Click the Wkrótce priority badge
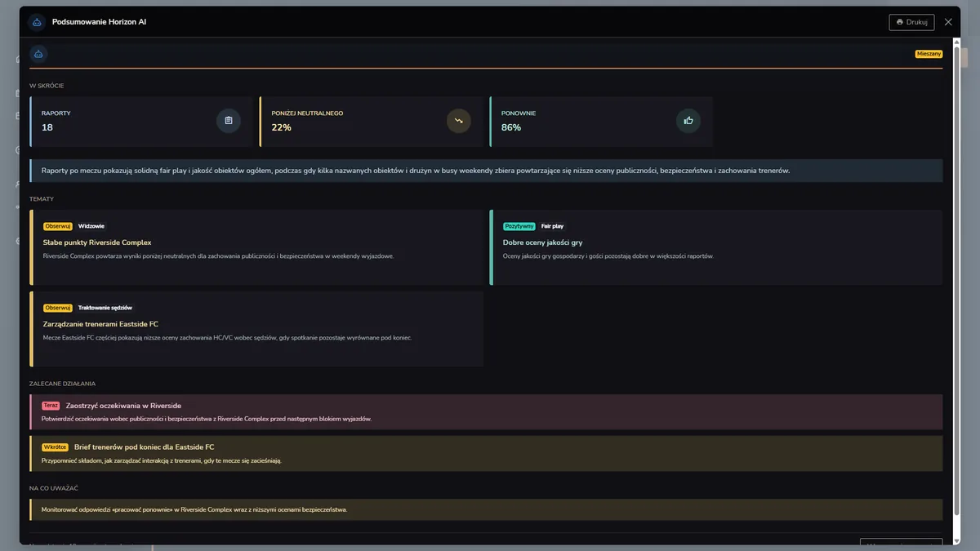980x551 pixels. [x=56, y=447]
